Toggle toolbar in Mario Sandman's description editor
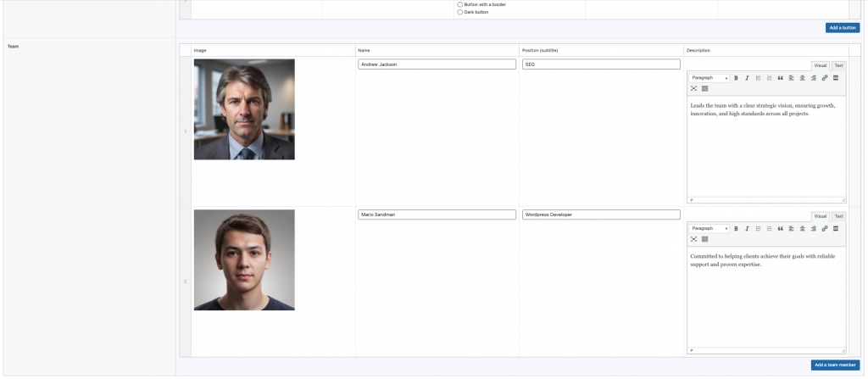The width and height of the screenshot is (868, 379). click(704, 239)
